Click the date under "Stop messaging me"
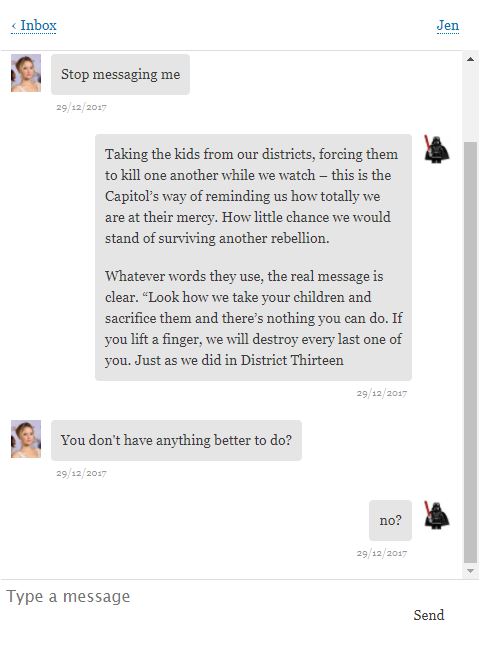481x663 pixels. click(x=81, y=107)
